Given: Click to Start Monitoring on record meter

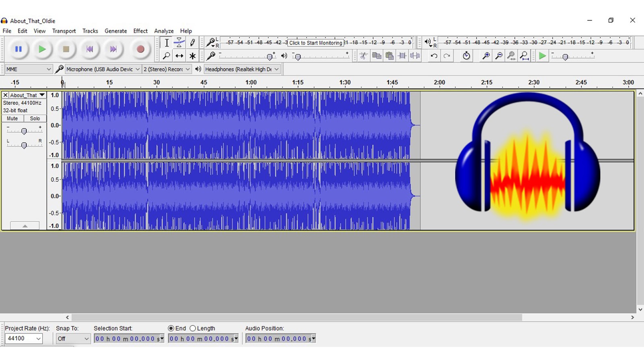Looking at the screenshot, I should click(316, 43).
